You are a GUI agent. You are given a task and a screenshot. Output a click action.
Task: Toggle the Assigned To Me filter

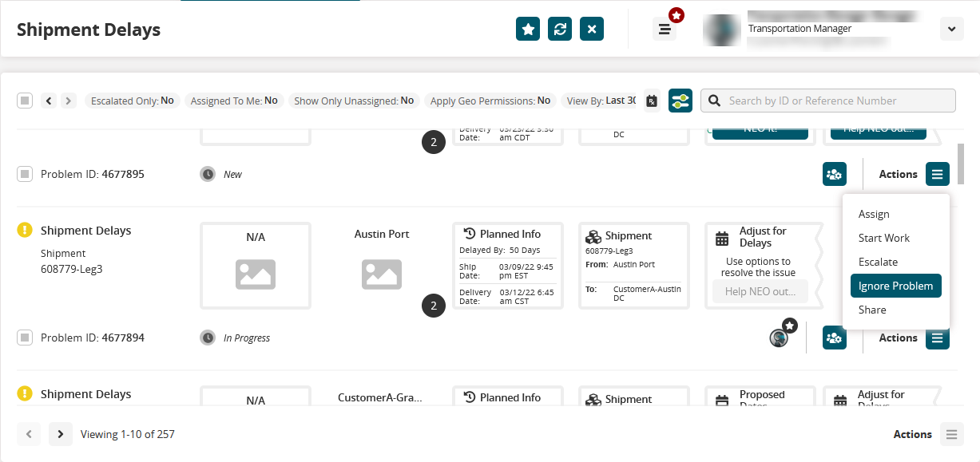(234, 101)
